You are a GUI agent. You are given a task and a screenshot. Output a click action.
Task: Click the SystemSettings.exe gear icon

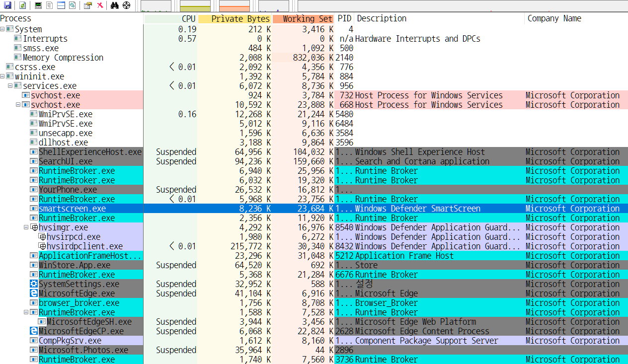point(34,284)
